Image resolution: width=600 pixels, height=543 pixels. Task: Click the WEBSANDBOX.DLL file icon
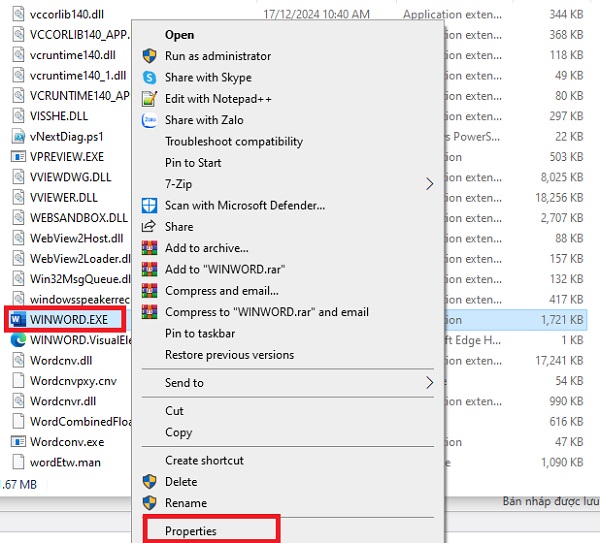18,218
